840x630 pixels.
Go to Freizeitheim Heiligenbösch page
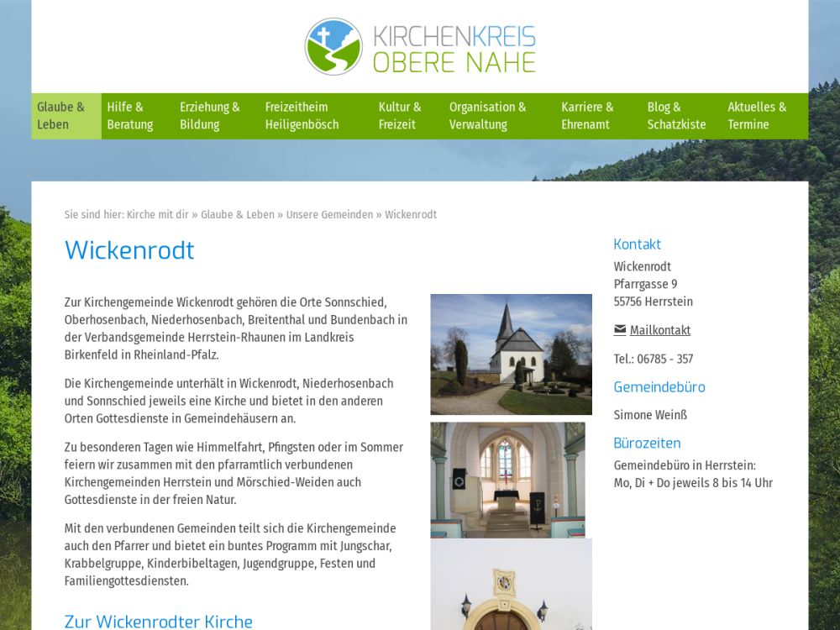pos(302,116)
